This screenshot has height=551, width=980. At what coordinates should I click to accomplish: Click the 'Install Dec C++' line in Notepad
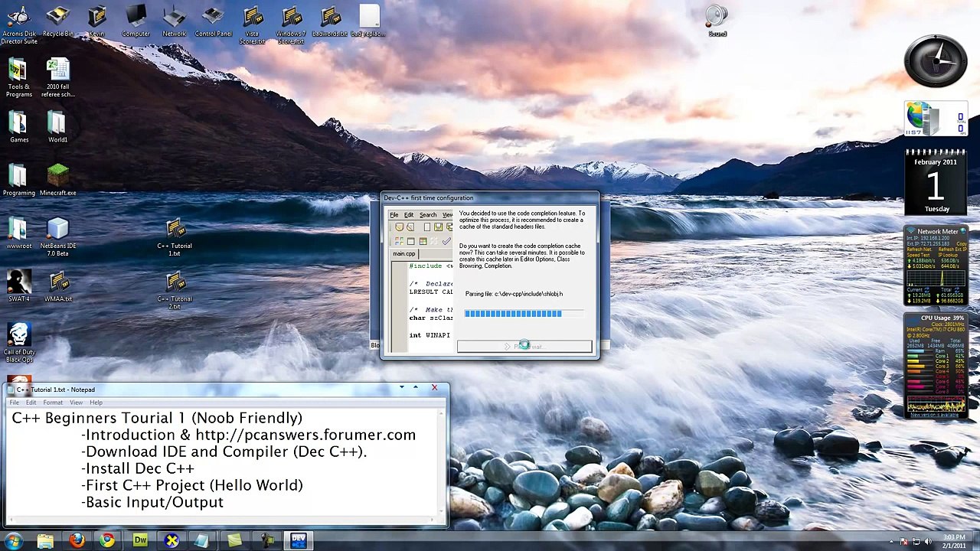tap(139, 468)
